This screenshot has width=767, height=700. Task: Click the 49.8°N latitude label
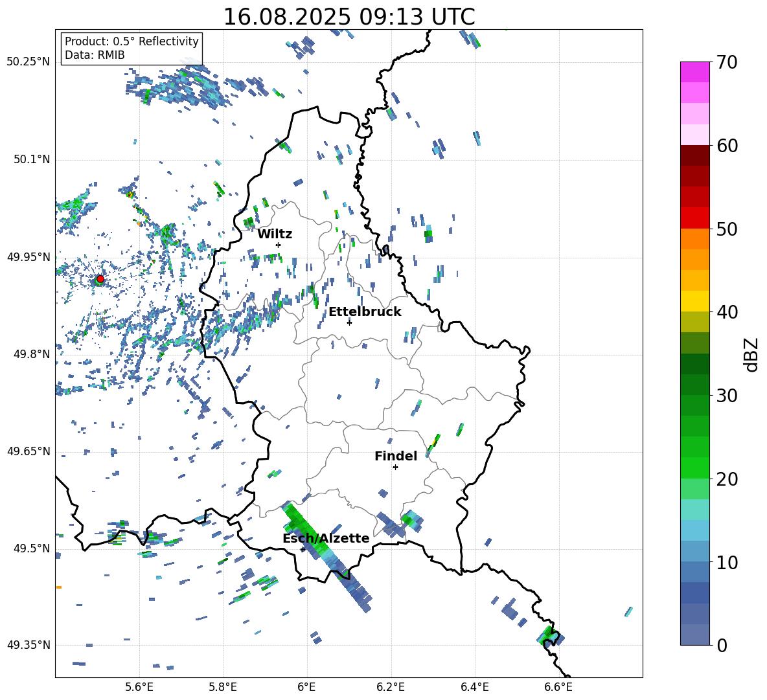pos(32,354)
